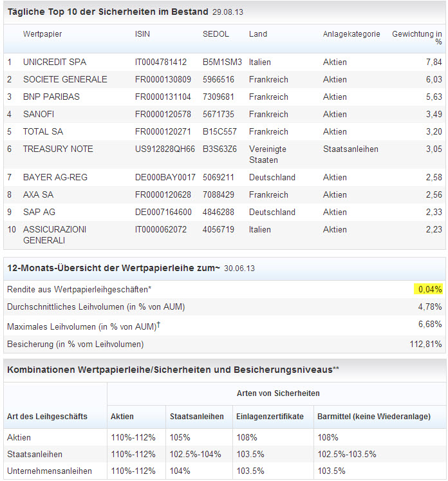Screen dimensions: 448x481
Task: Click SEDOL code 7309681
Action: (218, 97)
